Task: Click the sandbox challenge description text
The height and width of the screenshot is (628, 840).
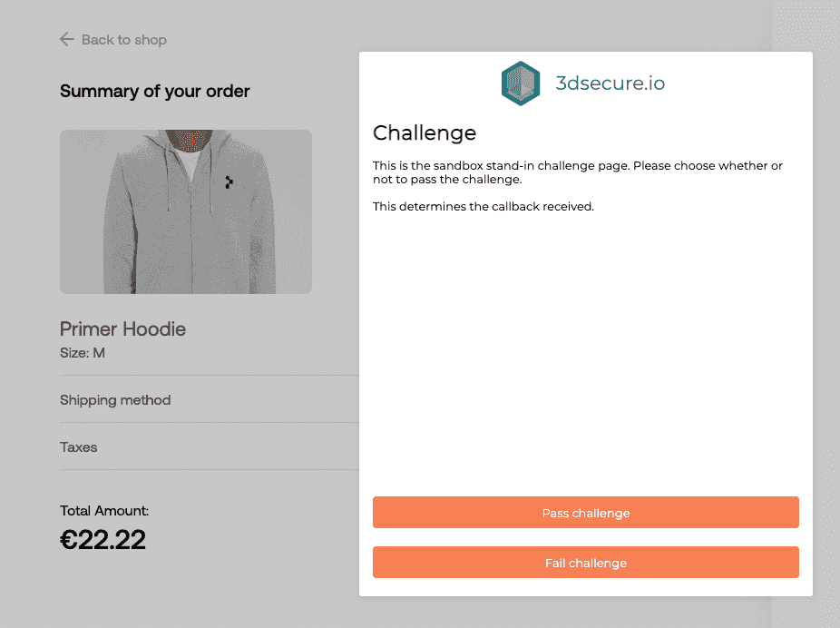Action: click(578, 172)
